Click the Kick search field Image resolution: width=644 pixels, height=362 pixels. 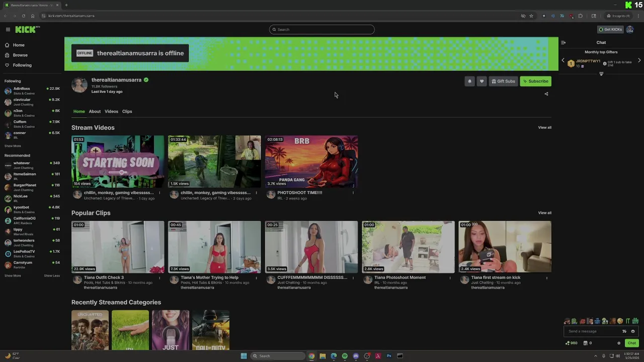point(322,30)
